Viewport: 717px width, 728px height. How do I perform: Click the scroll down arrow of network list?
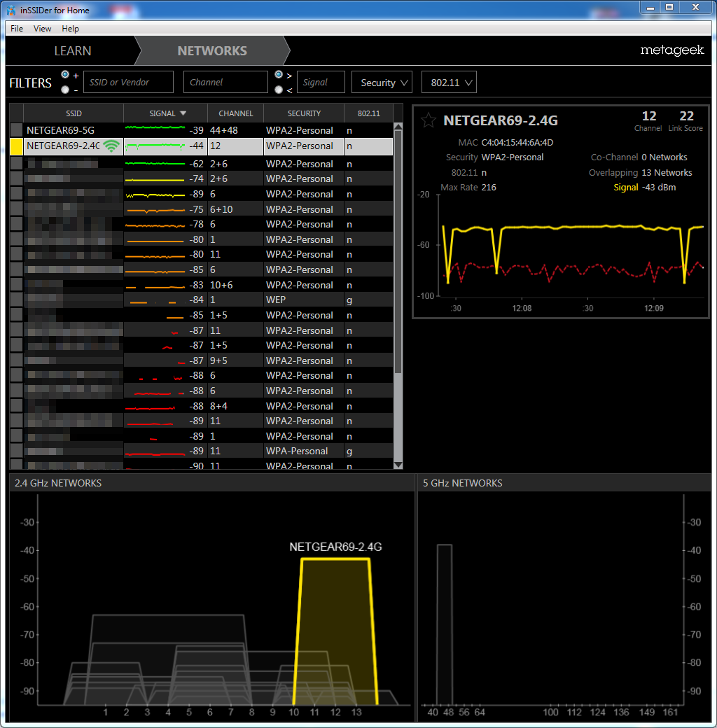(398, 465)
